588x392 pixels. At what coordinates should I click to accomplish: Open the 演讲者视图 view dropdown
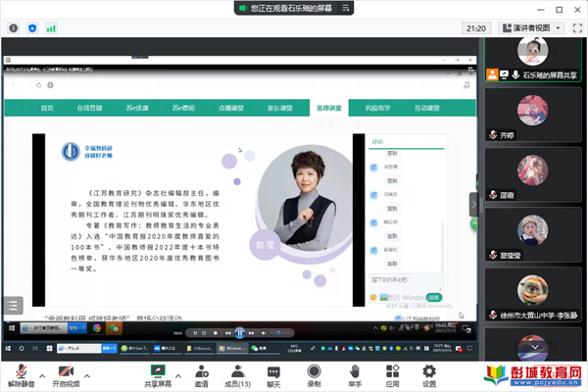click(531, 28)
